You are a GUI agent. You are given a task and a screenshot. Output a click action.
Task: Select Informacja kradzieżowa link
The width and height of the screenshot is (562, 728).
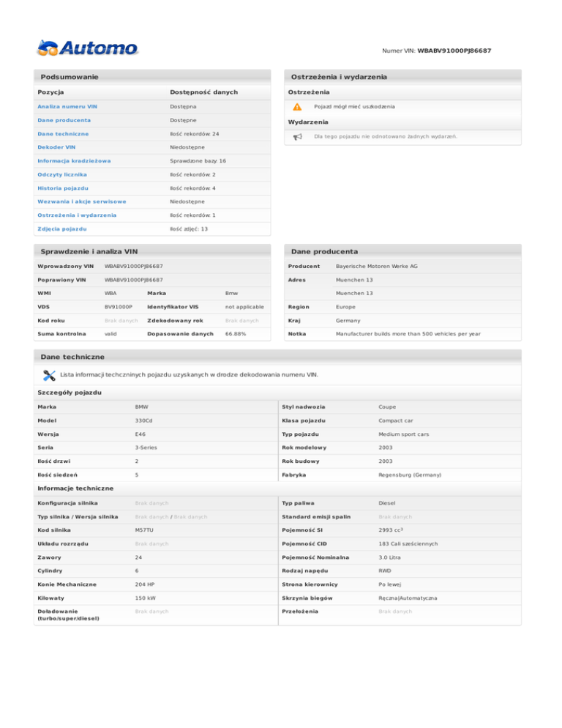tap(74, 161)
